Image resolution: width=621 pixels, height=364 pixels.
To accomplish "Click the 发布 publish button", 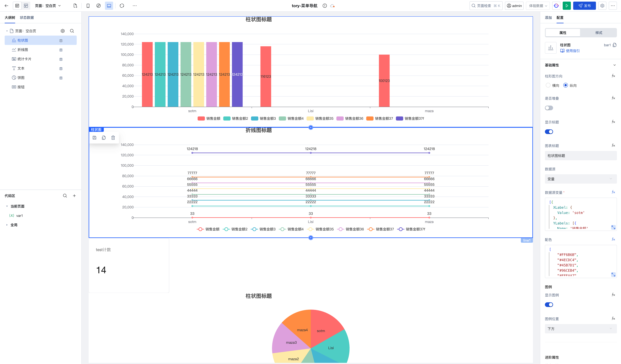I will (584, 6).
